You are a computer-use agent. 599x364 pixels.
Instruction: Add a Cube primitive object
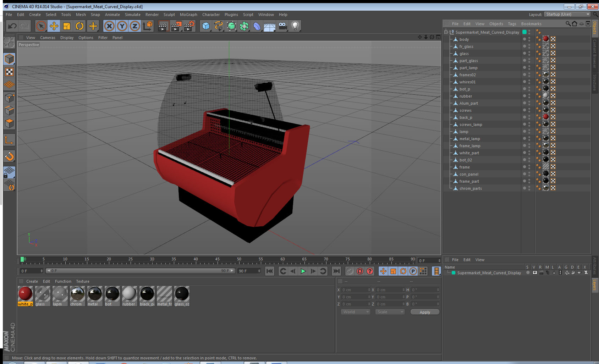point(206,26)
